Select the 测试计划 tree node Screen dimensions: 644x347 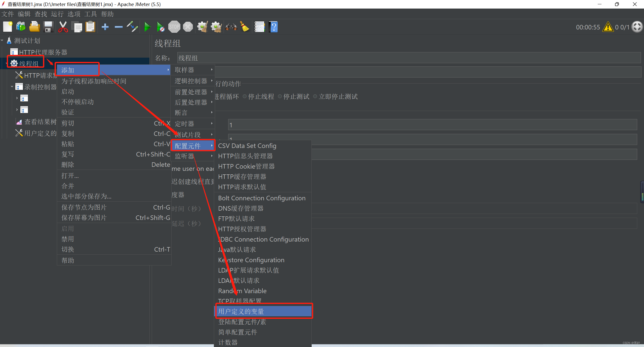pyautogui.click(x=27, y=41)
